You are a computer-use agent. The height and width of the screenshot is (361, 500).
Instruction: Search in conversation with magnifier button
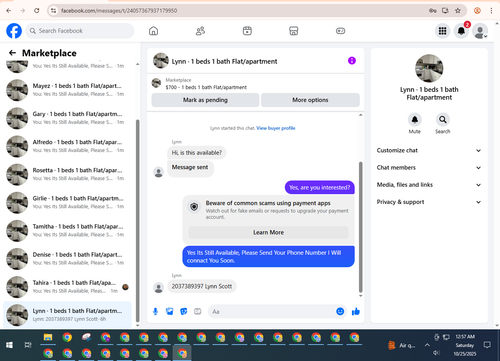[443, 119]
